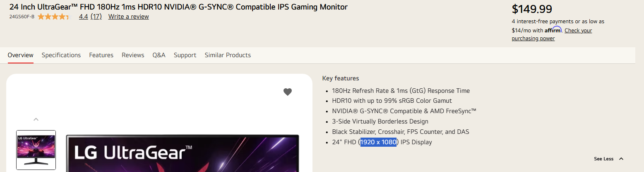Click the large LG UltraGear product image

point(182,153)
